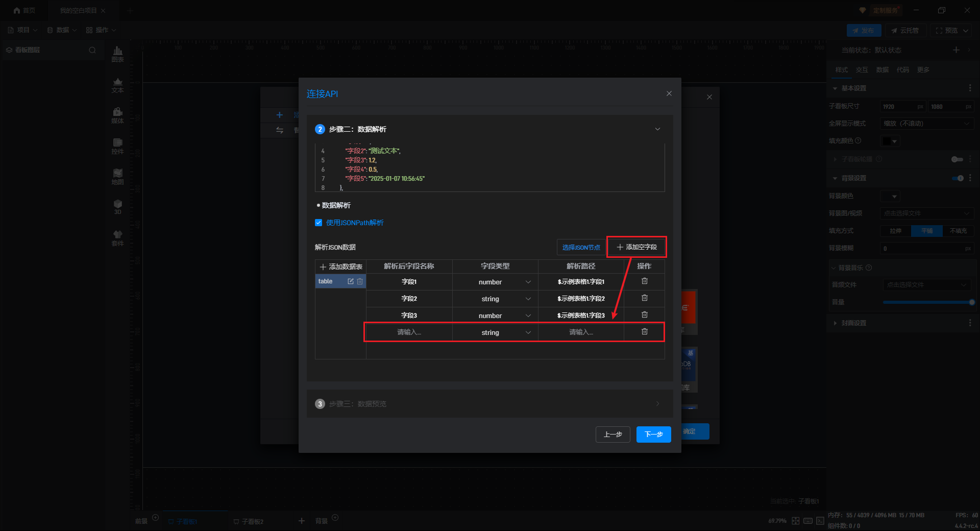Screen dimensions: 980x531
Task: Click the 下一步 button
Action: pos(653,435)
